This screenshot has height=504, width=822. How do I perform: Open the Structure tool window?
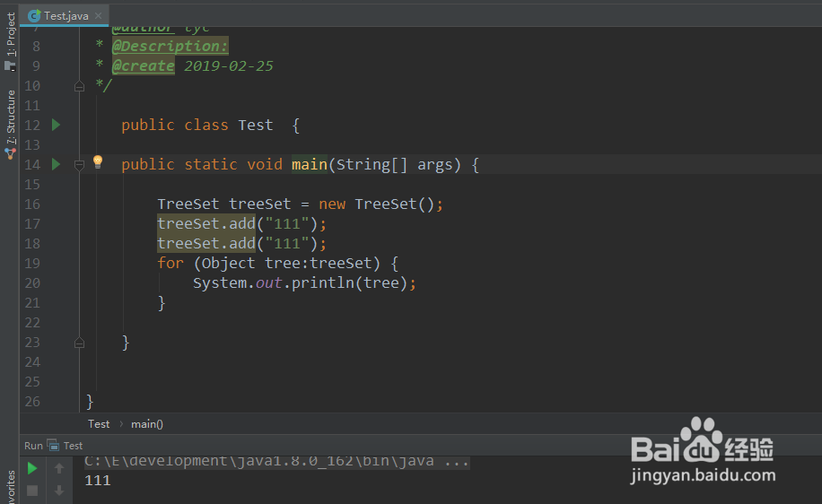tap(10, 124)
